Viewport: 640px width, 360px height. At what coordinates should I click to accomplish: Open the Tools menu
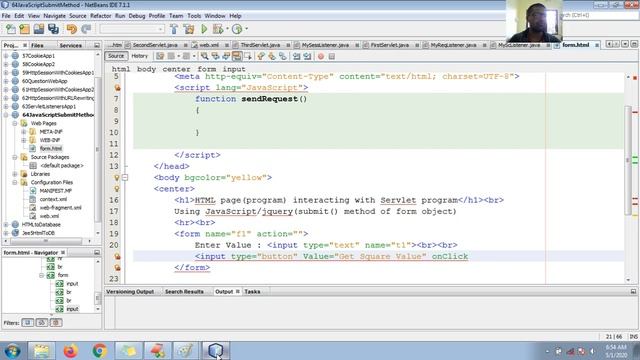194,16
